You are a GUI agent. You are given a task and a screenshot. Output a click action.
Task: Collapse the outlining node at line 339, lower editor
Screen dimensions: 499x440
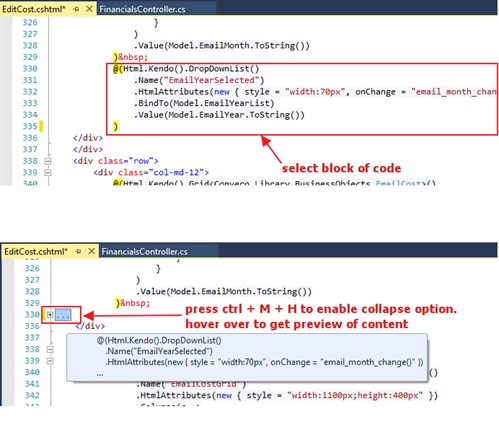tap(50, 361)
